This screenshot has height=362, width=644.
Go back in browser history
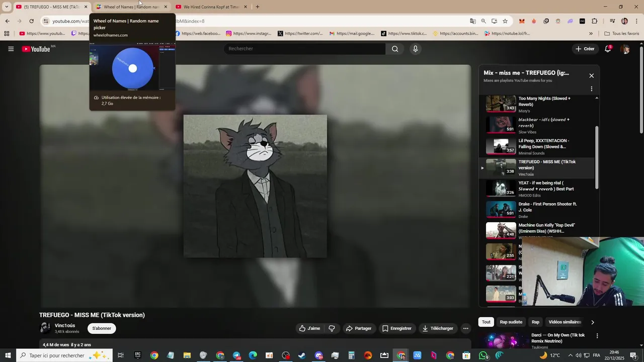click(x=7, y=21)
